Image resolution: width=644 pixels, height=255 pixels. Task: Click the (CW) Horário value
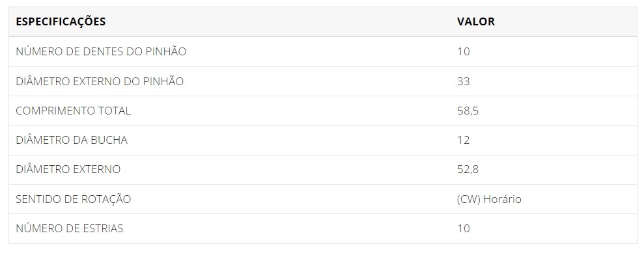(489, 199)
